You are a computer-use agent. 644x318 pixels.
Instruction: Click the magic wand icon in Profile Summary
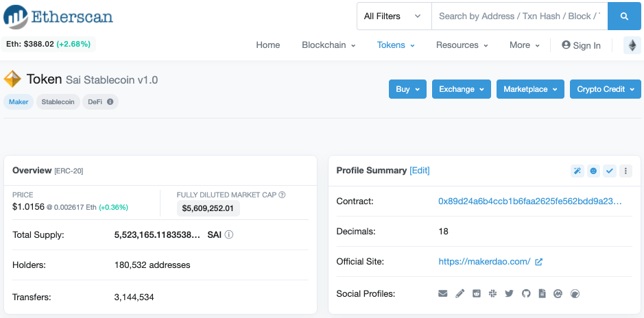pyautogui.click(x=577, y=171)
